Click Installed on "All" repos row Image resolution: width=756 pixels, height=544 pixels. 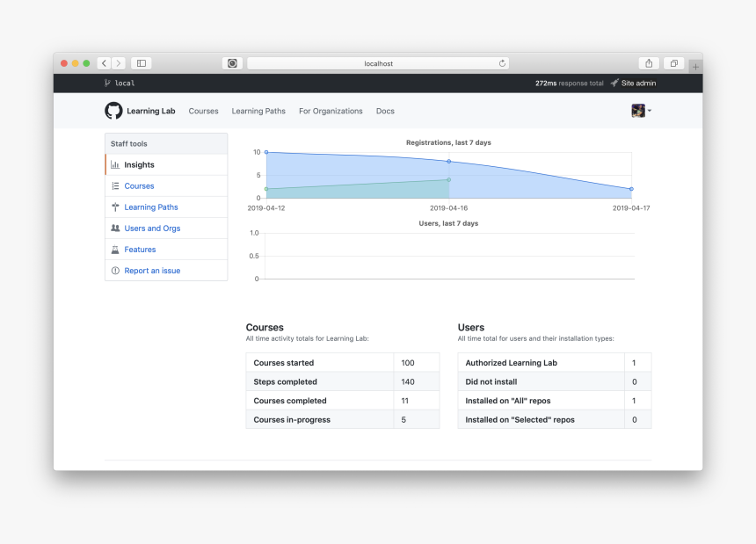pos(555,401)
